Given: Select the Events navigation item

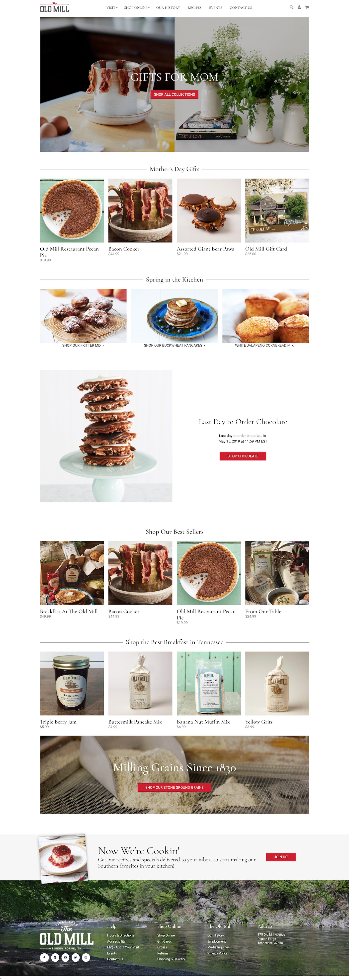Looking at the screenshot, I should coord(215,8).
